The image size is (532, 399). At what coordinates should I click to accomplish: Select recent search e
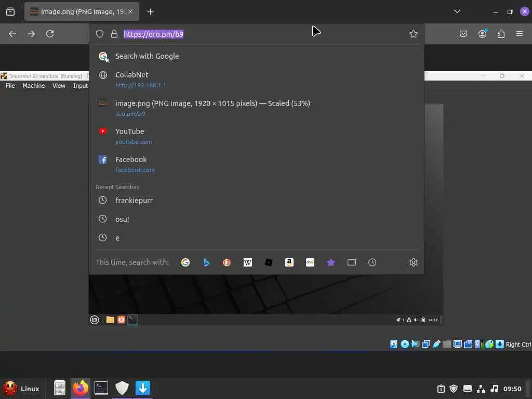(257, 238)
